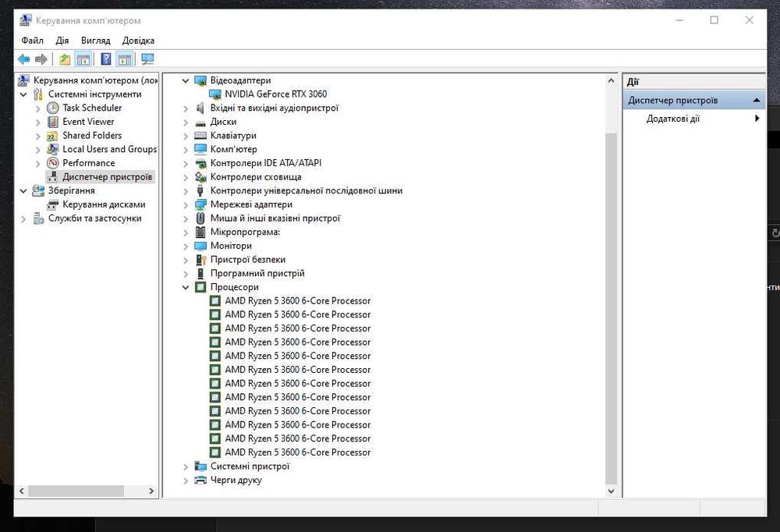
Task: Click the Контролери сховища icon
Action: click(x=200, y=176)
